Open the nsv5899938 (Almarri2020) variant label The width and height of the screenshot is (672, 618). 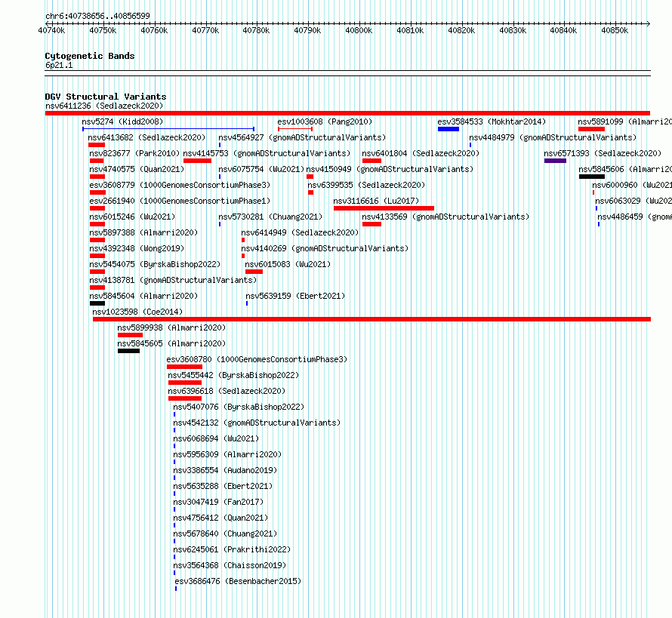pos(171,327)
